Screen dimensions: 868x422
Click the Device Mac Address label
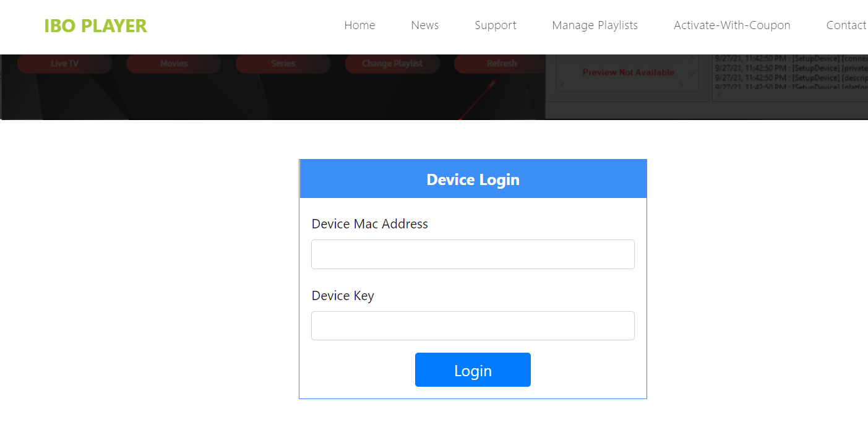pos(369,224)
